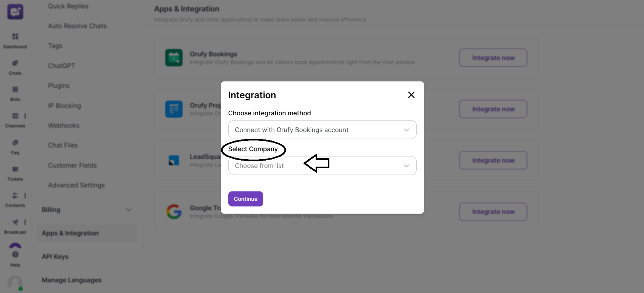Integrate now with Google Translate
The height and width of the screenshot is (293, 644).
(x=493, y=212)
